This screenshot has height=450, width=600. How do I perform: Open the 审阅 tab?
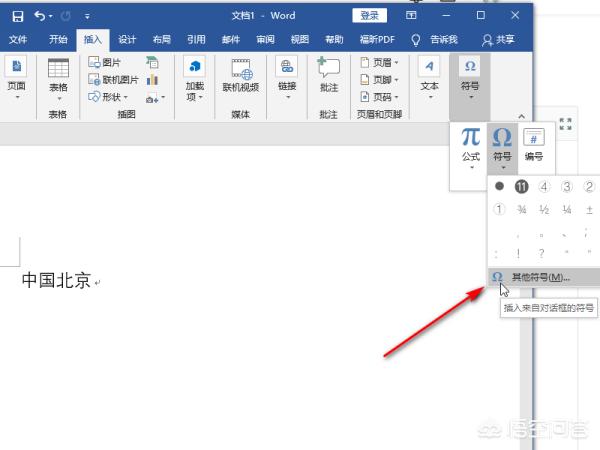click(265, 39)
